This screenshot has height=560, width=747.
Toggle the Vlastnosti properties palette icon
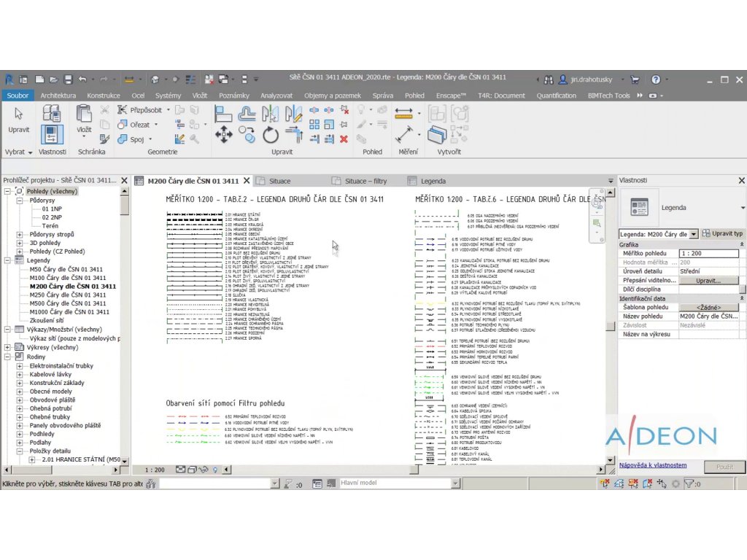click(x=52, y=134)
